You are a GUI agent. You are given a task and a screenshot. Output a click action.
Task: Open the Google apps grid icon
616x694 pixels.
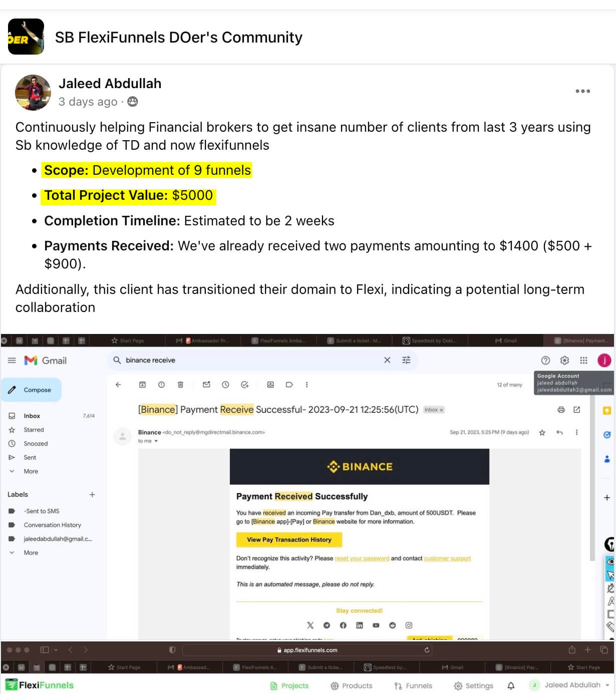pyautogui.click(x=583, y=361)
